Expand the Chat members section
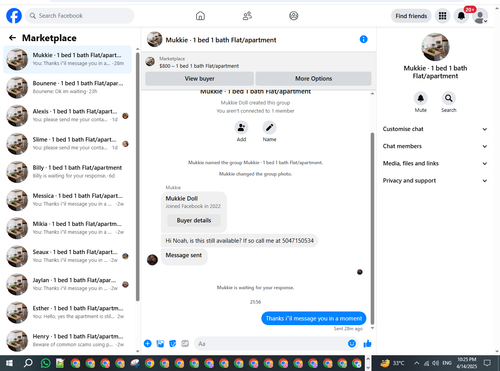 (x=435, y=146)
